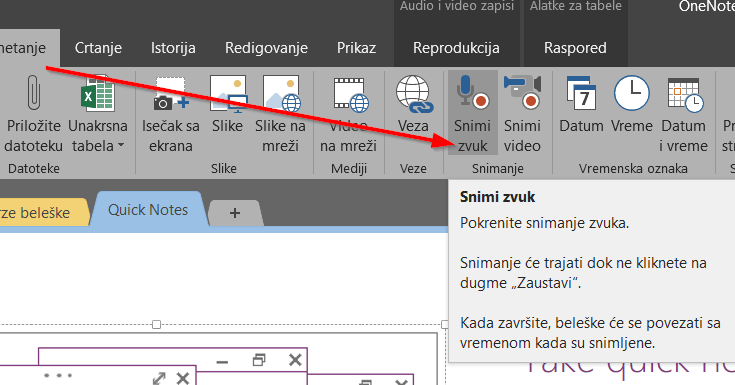Click the Priložite datoteku paperclip icon
This screenshot has width=735, height=385.
[33, 93]
